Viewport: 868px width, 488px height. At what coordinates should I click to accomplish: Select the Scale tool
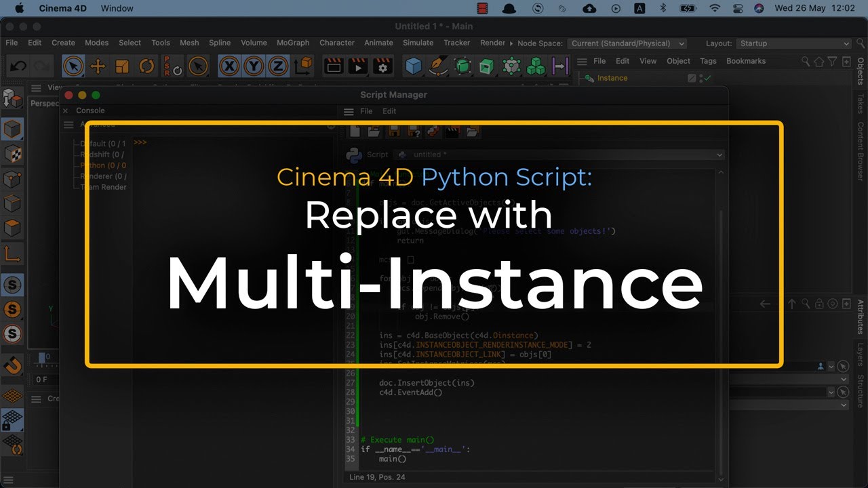coord(122,66)
